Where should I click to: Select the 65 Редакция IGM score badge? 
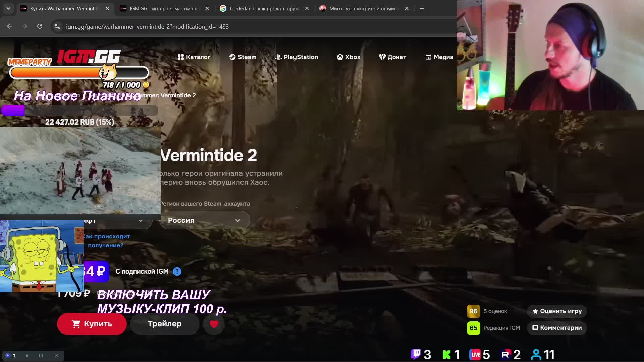pyautogui.click(x=473, y=328)
